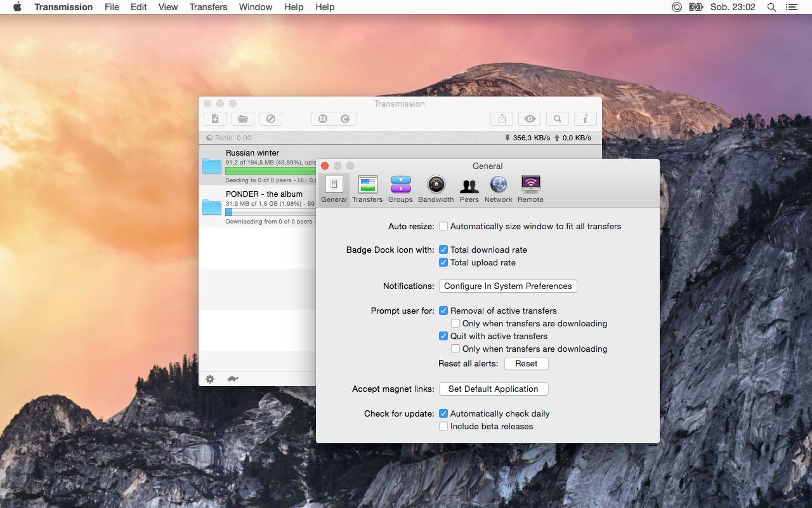812x508 pixels.
Task: Click Configure In System Preferences button
Action: pyautogui.click(x=508, y=286)
